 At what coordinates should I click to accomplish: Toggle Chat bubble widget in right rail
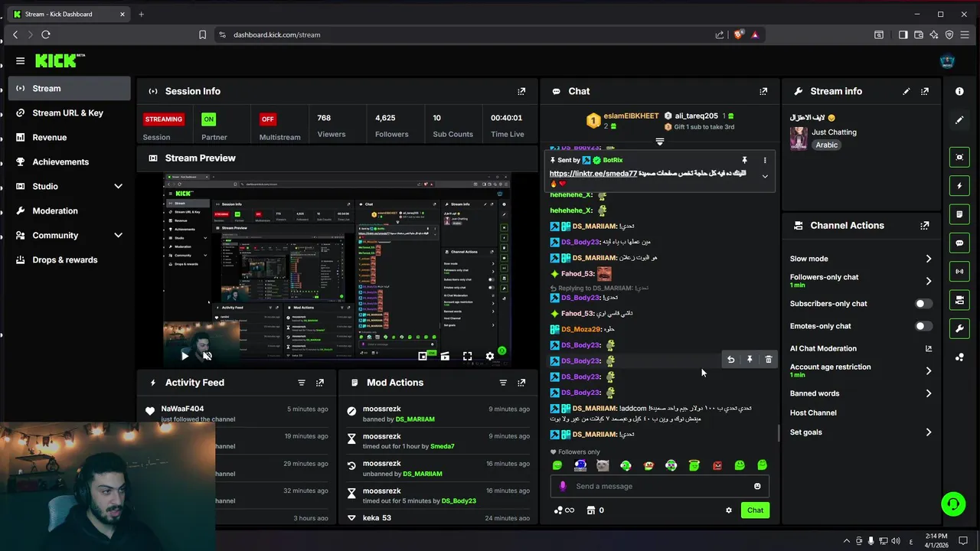click(959, 243)
